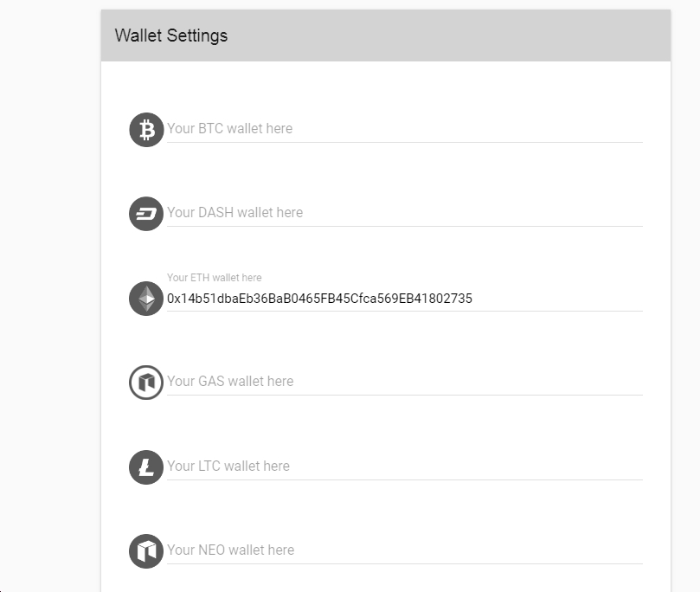Click the GAS token icon
This screenshot has height=592, width=700.
(146, 383)
